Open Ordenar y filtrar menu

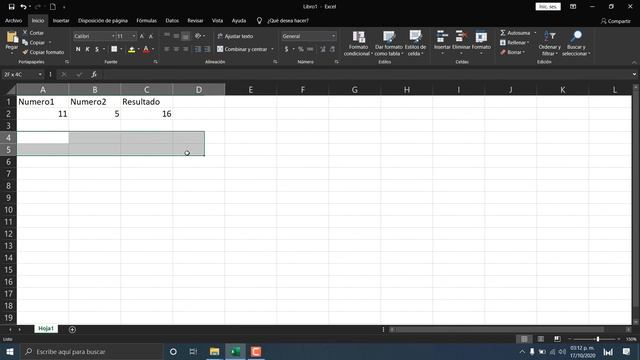pos(549,43)
